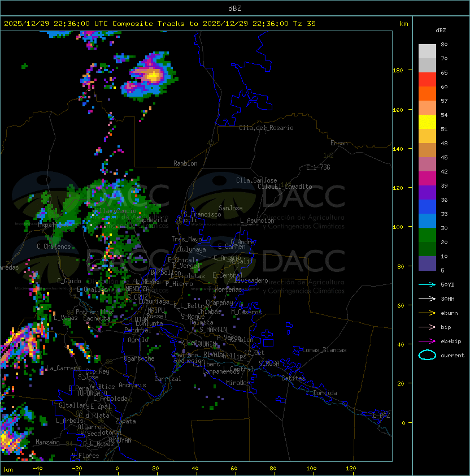Screen dimensions: 470x476
Task: Select the purple 36-39 dBZ swatch
Action: [x=427, y=192]
